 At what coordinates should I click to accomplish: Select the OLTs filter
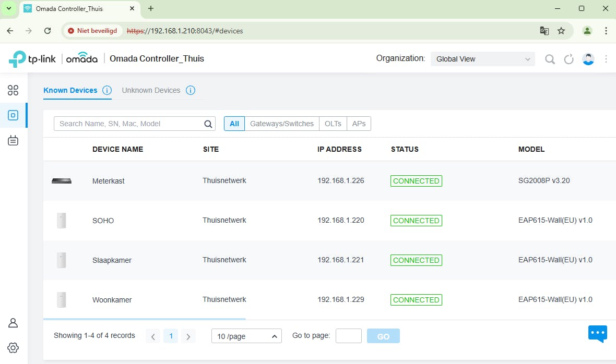333,124
